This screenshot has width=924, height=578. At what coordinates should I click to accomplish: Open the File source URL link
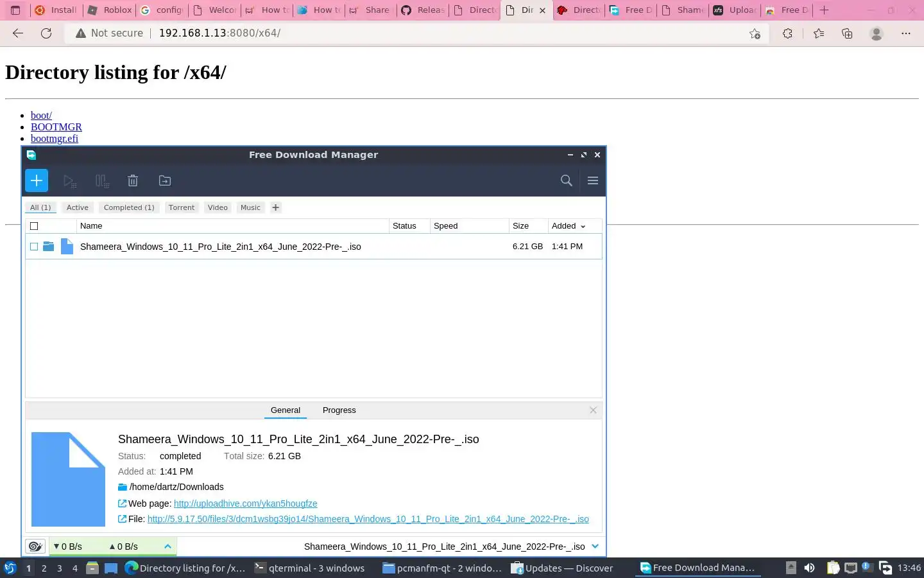click(368, 519)
